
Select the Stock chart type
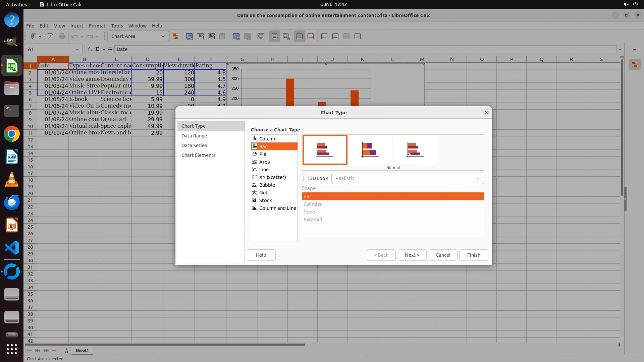click(x=265, y=200)
